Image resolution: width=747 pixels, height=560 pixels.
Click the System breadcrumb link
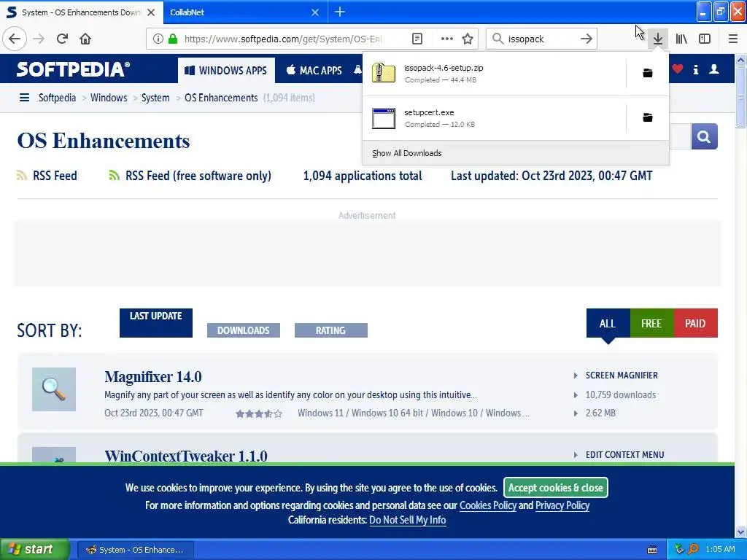pyautogui.click(x=155, y=98)
